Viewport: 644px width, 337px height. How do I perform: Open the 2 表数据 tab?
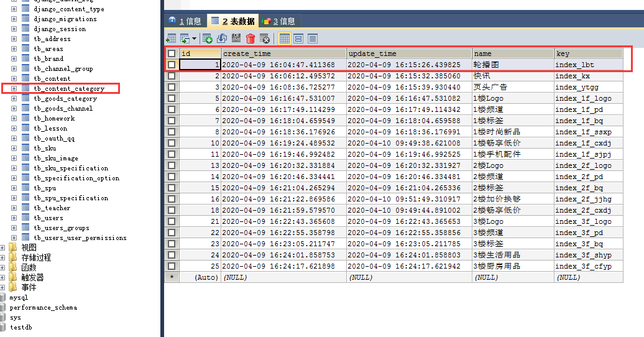(233, 21)
